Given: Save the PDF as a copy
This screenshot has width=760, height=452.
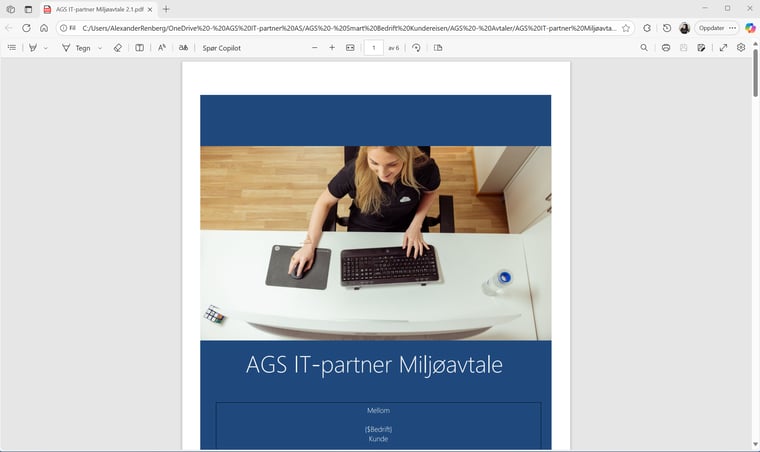Looking at the screenshot, I should point(701,47).
